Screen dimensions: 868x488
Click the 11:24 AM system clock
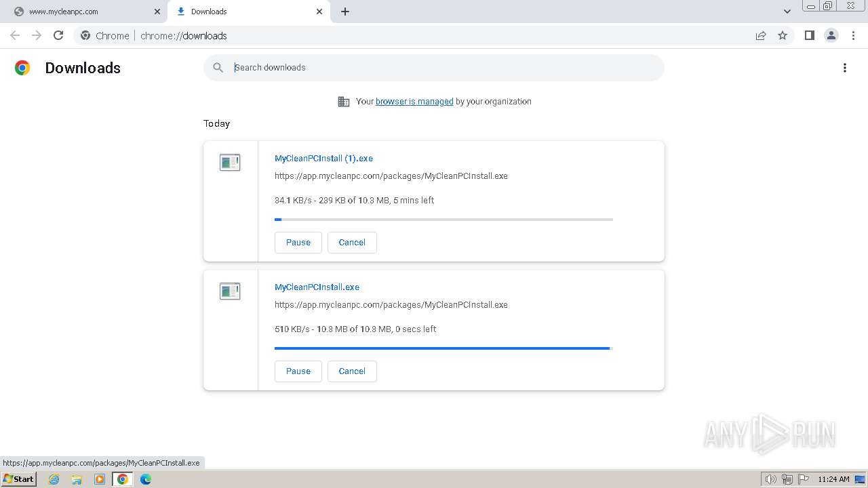[x=833, y=479]
